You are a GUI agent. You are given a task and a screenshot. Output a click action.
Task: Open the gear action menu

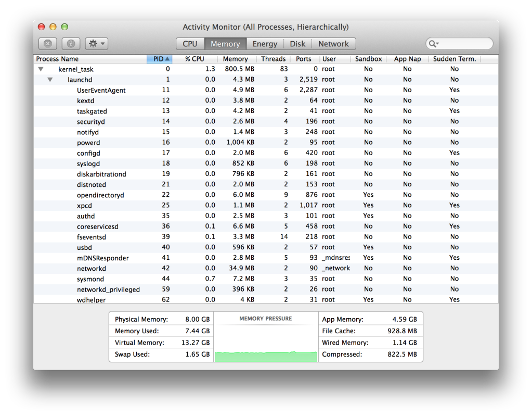click(96, 44)
